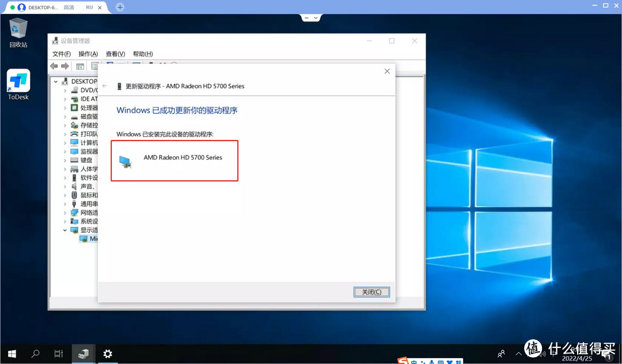Viewport: 622px width, 364px height.
Task: Select the 显示适 display adapter icon
Action: tap(74, 230)
